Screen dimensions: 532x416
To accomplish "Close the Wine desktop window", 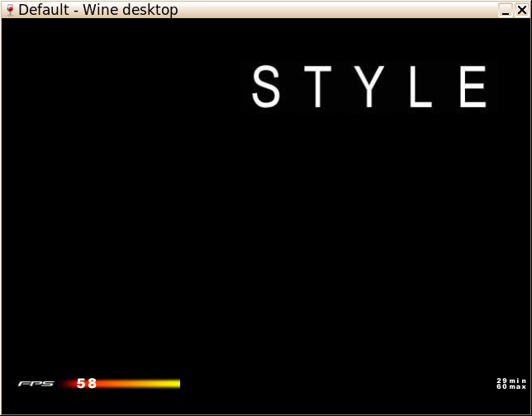I will (x=520, y=10).
